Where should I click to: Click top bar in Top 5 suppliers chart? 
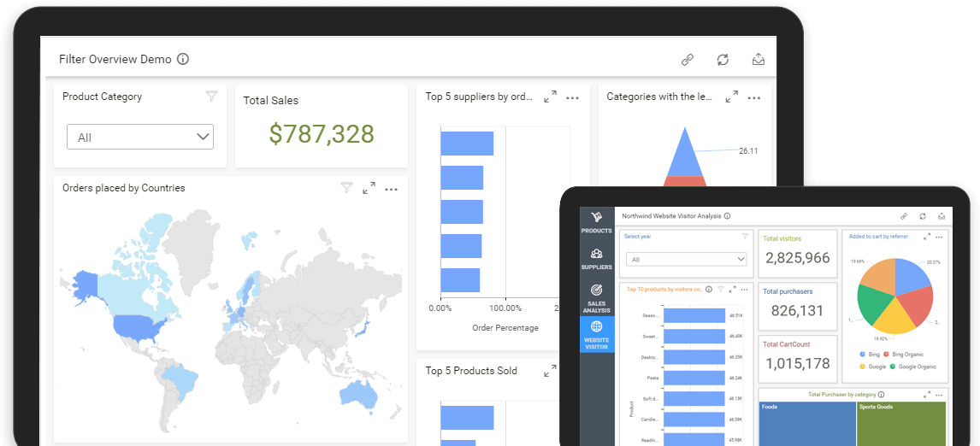pos(467,143)
